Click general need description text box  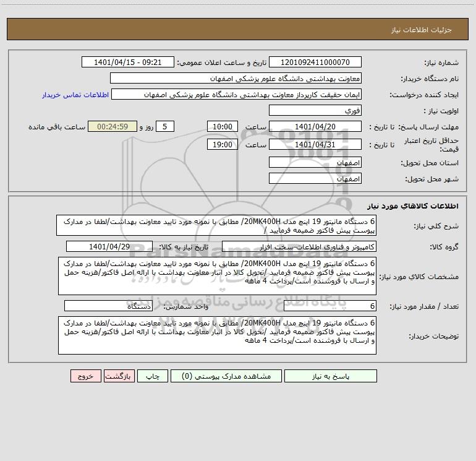[216, 225]
